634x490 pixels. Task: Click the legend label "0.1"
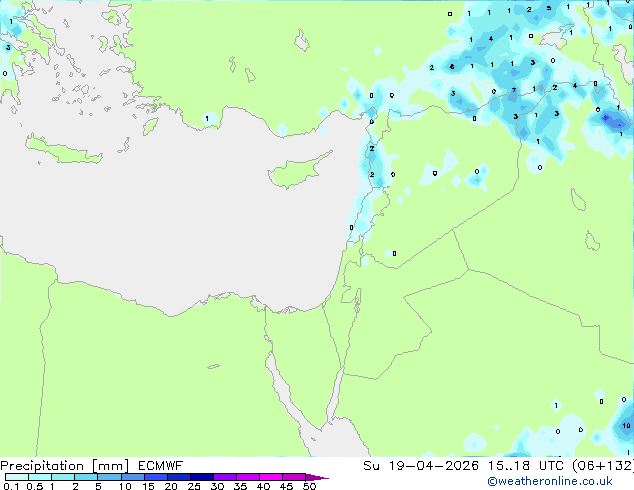coord(11,486)
